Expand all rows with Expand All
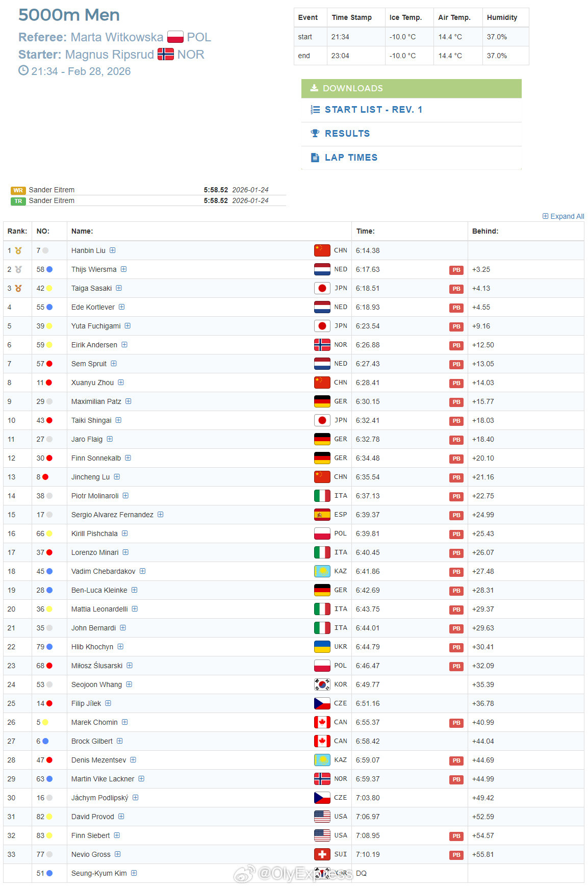 point(564,216)
